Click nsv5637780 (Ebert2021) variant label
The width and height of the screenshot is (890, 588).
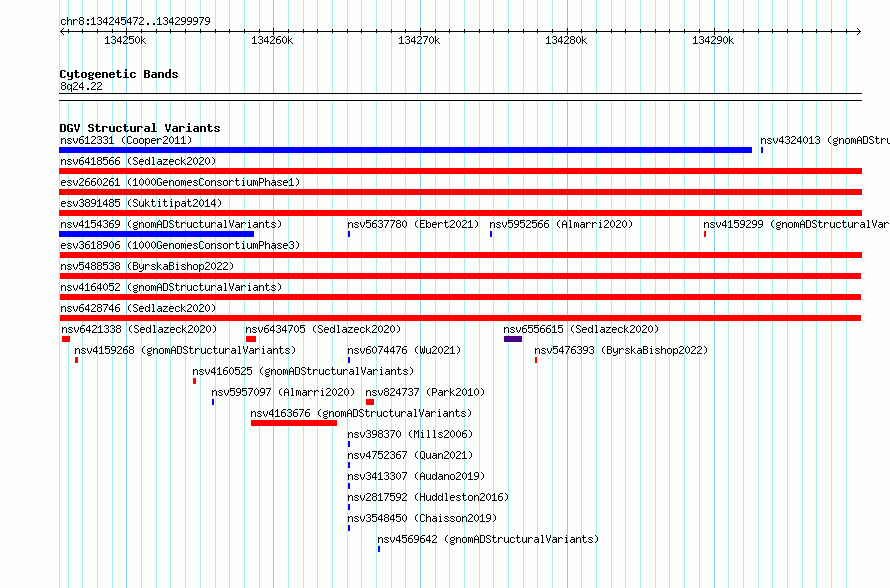(x=413, y=224)
